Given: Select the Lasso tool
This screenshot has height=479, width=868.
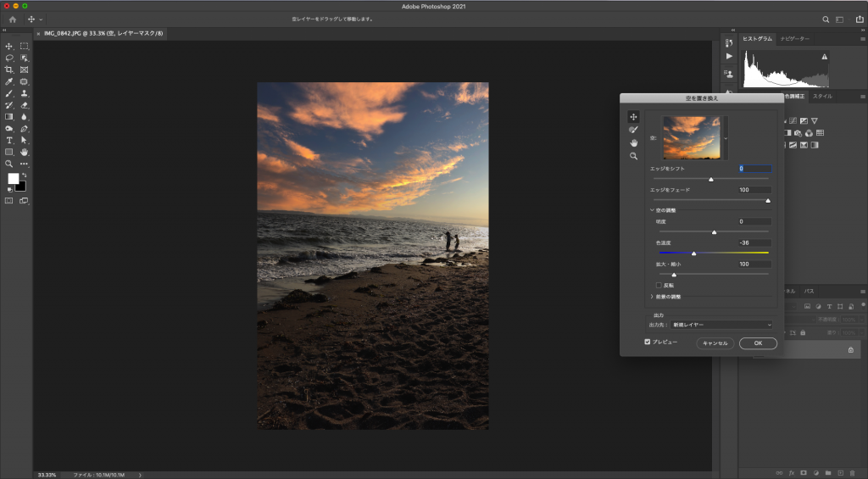Looking at the screenshot, I should (9, 58).
